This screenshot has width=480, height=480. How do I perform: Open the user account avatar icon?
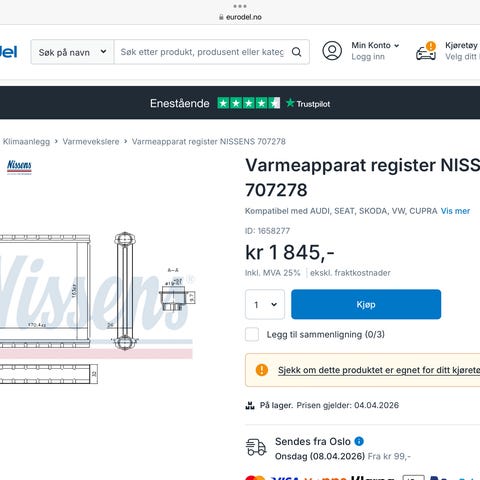[332, 51]
